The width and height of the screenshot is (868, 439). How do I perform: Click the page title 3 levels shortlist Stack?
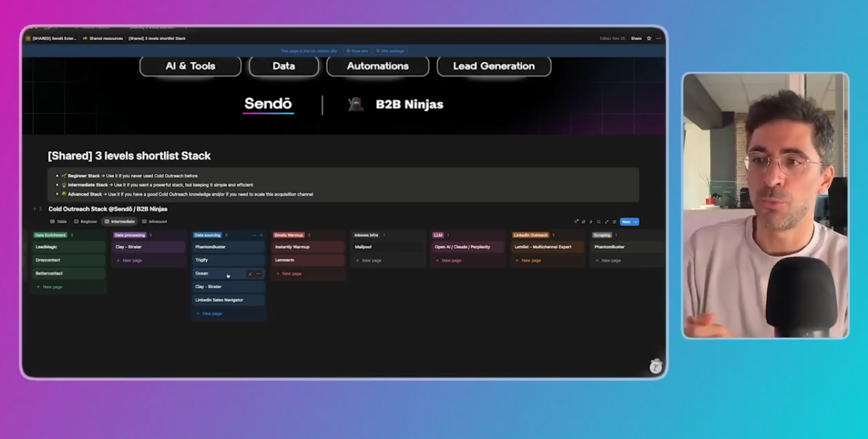point(129,156)
